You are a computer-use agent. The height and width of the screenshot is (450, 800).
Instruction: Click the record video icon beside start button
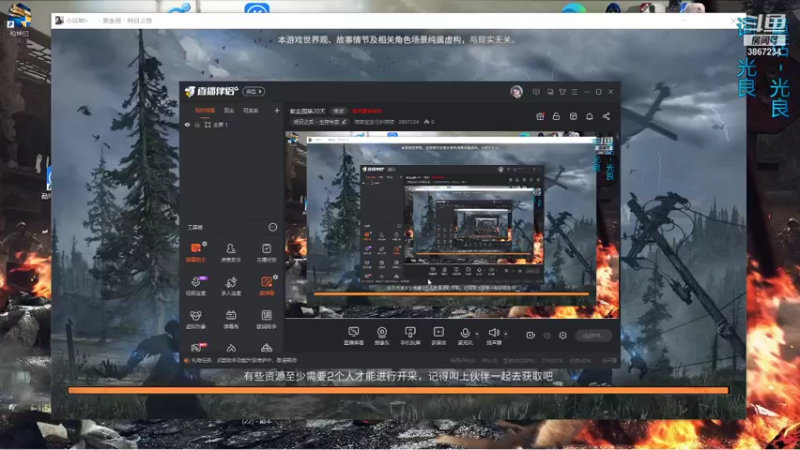click(x=531, y=335)
